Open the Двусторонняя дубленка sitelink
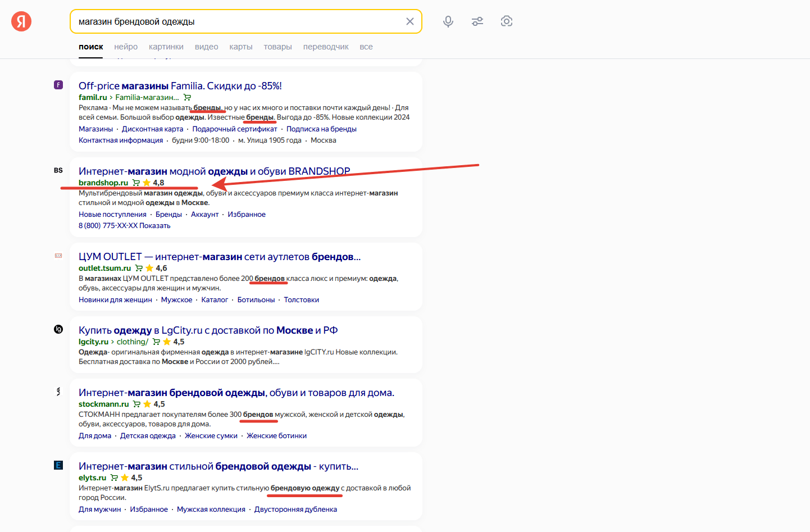The image size is (810, 532). [x=295, y=509]
